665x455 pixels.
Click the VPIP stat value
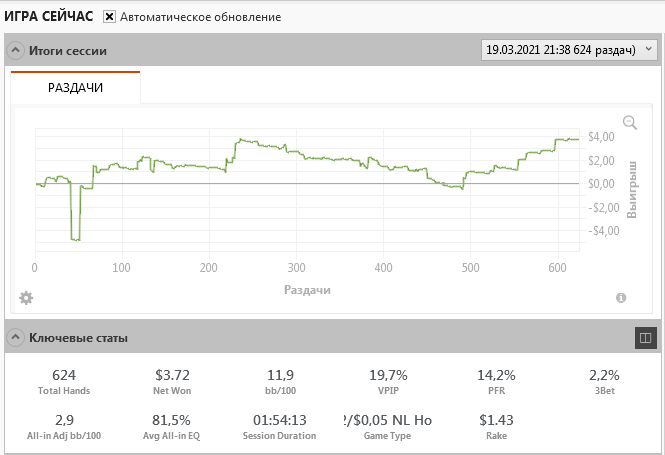388,375
